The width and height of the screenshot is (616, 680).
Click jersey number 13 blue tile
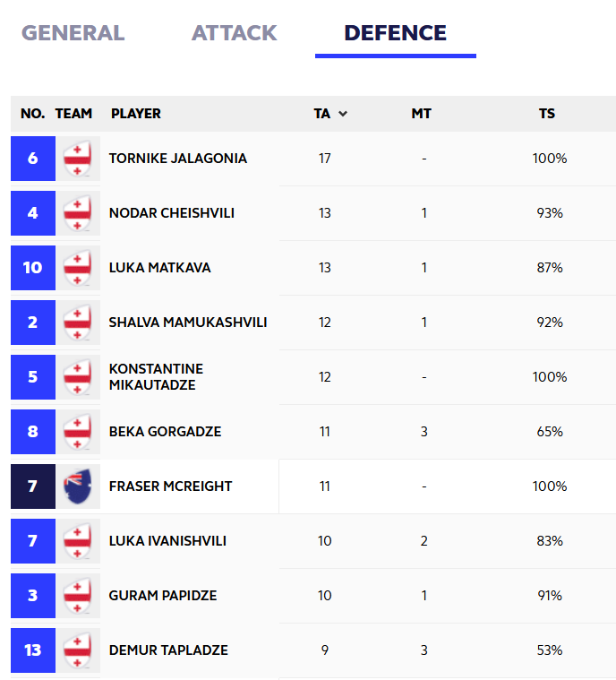(33, 650)
